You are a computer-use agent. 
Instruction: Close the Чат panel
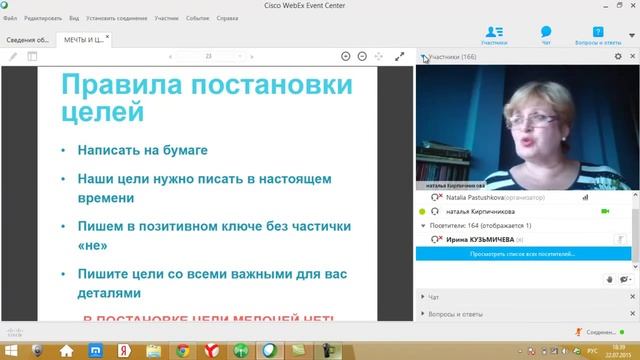[x=632, y=297]
